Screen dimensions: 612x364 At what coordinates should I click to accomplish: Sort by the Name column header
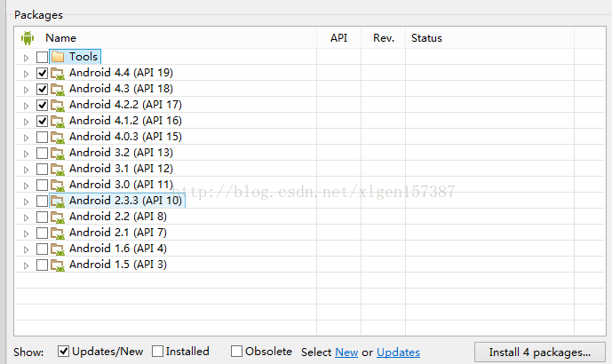[x=60, y=38]
